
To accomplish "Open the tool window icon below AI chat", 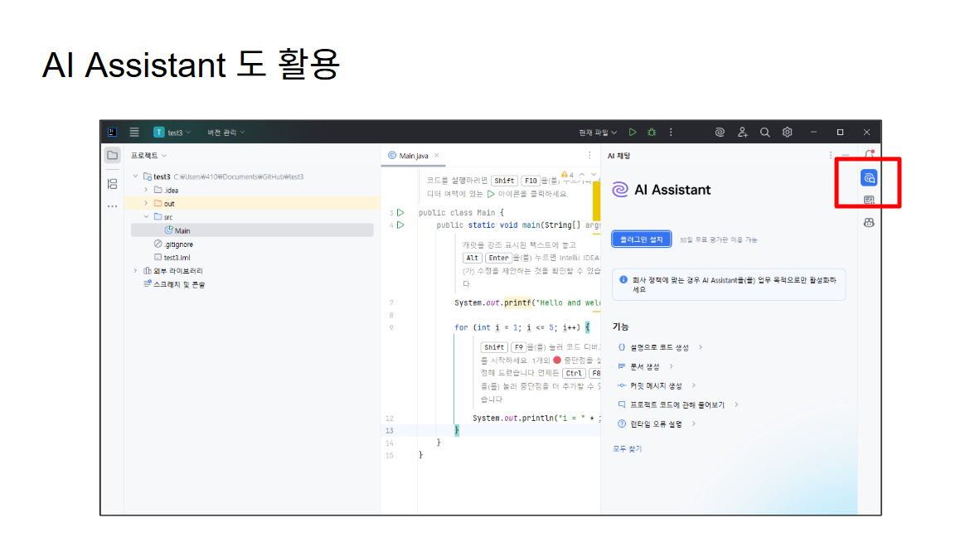I will (x=869, y=201).
